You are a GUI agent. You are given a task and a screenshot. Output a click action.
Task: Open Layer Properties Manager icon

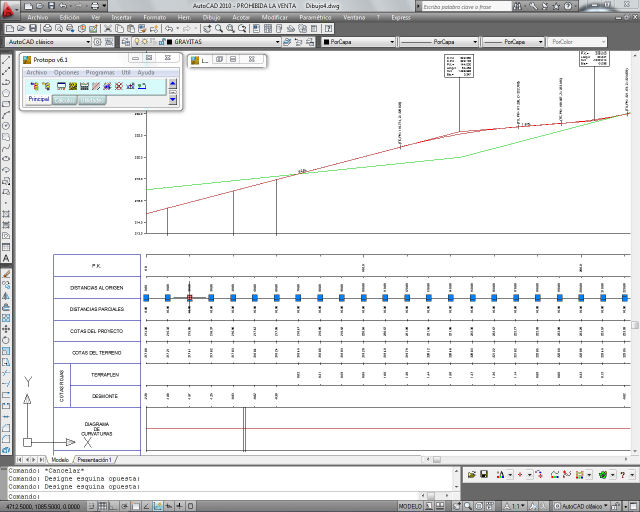point(126,42)
